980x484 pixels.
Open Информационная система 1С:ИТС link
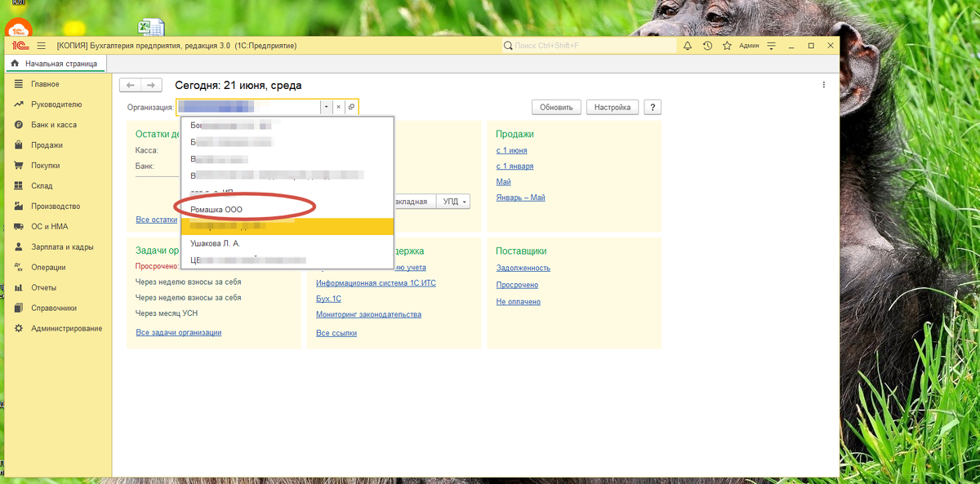(x=376, y=283)
